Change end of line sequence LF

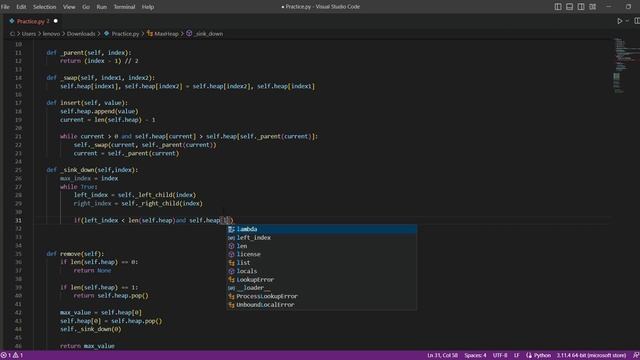point(516,355)
